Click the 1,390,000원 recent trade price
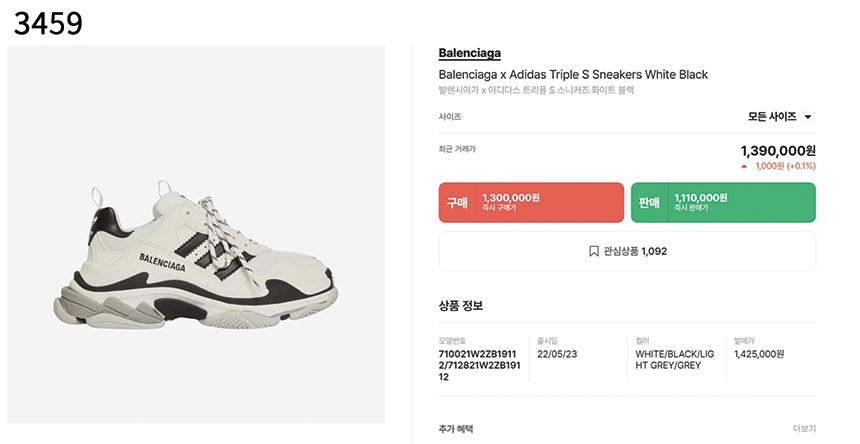This screenshot has height=444, width=860. 777,150
